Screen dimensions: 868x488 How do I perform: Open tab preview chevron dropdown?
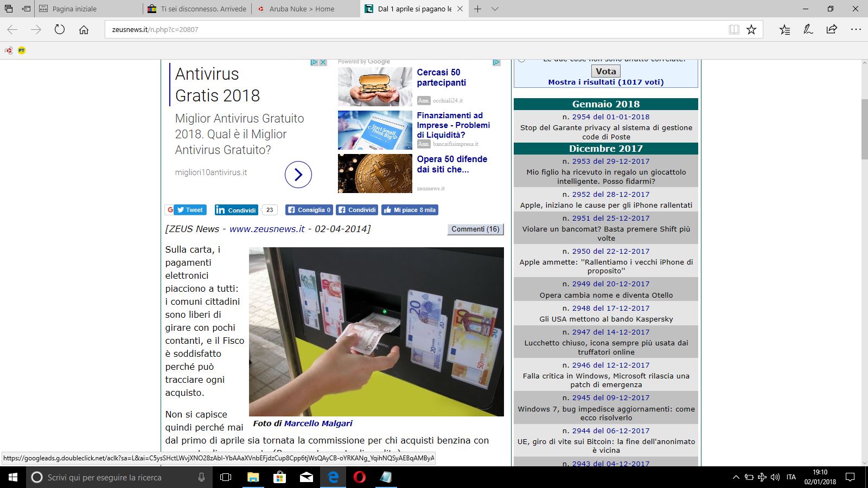tap(495, 9)
